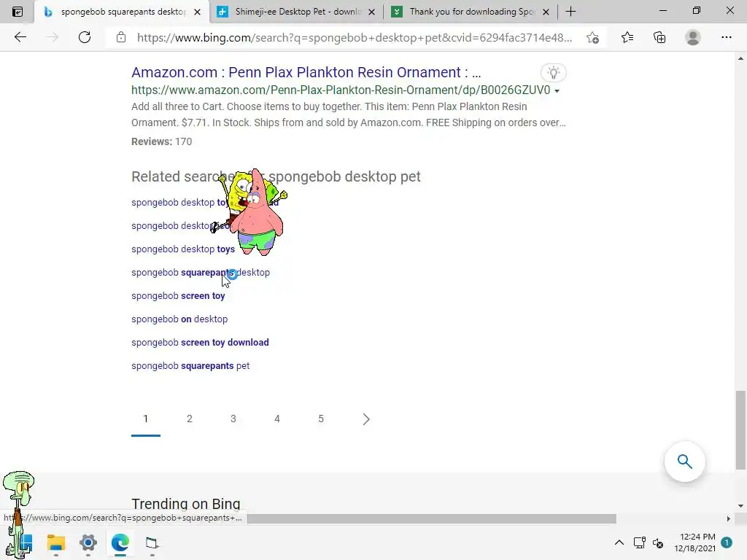View site information lock icon
Viewport: 747px width, 560px height.
pos(121,37)
